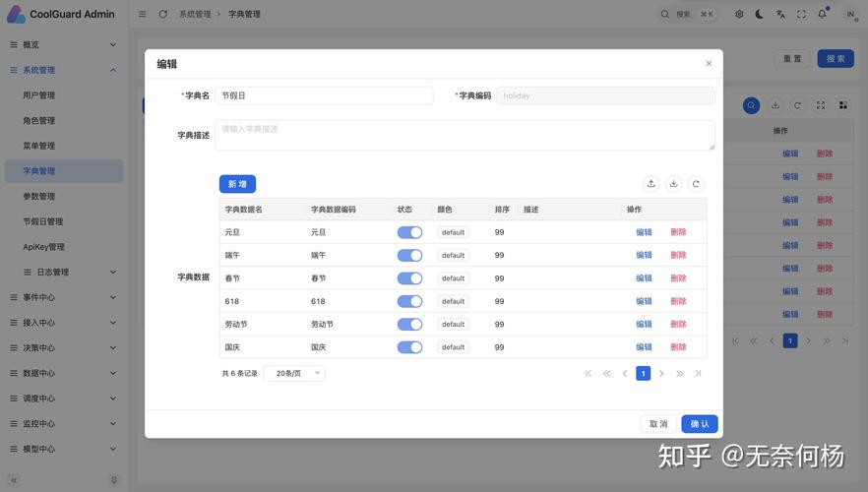Click the background table column settings icon
The image size is (868, 492).
coord(843,105)
